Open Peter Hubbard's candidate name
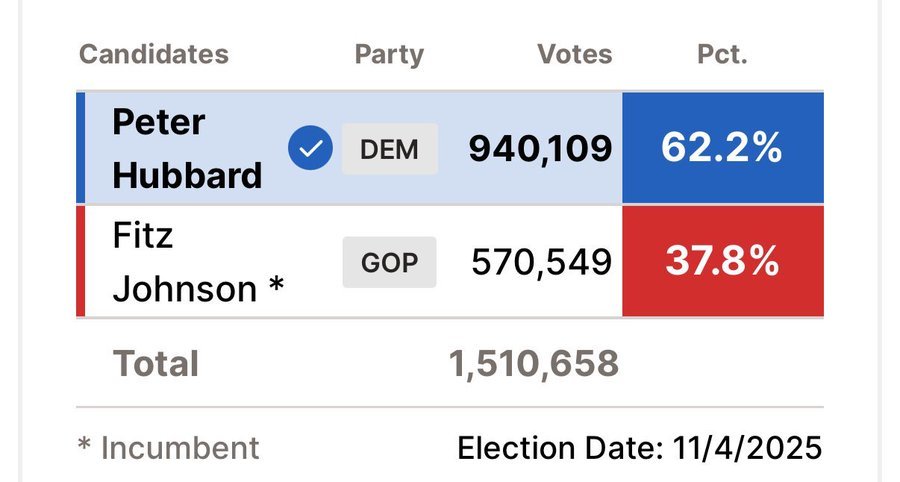The width and height of the screenshot is (900, 482). click(187, 149)
